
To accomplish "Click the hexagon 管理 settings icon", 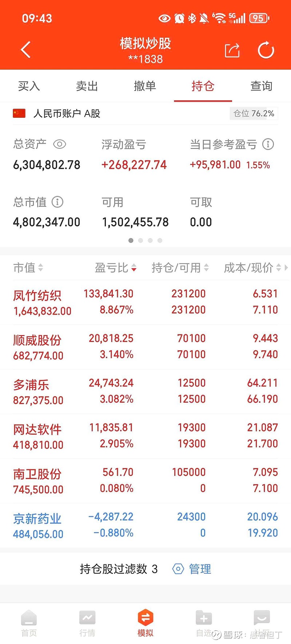I will [178, 569].
